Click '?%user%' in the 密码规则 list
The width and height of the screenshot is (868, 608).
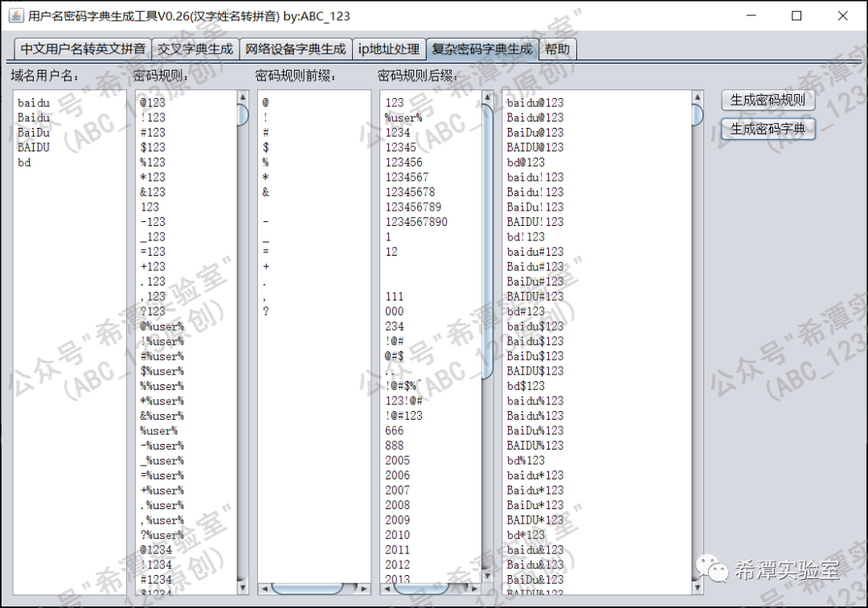(x=162, y=536)
